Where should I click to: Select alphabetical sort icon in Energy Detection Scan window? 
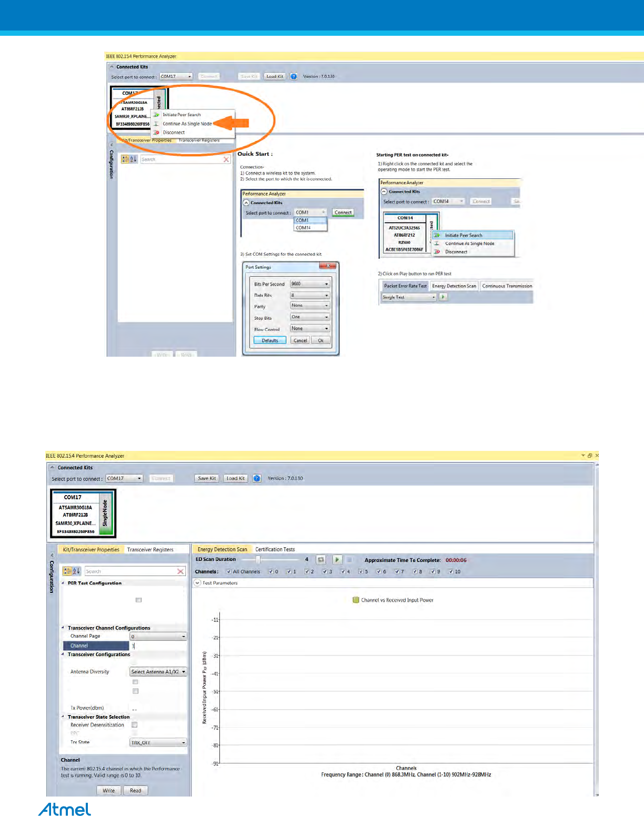pyautogui.click(x=76, y=571)
